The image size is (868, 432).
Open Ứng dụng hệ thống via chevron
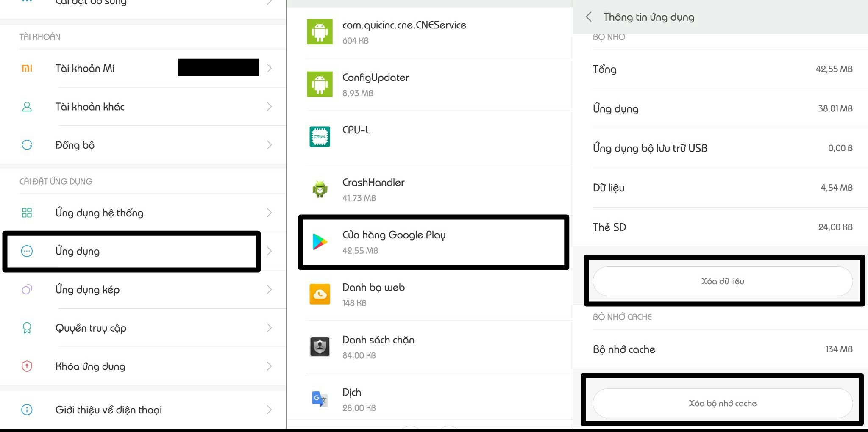(x=269, y=213)
